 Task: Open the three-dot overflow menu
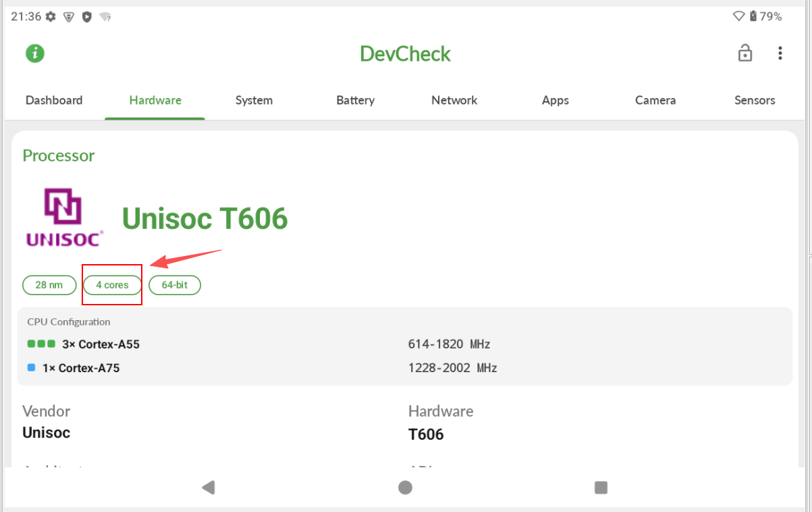pyautogui.click(x=780, y=53)
